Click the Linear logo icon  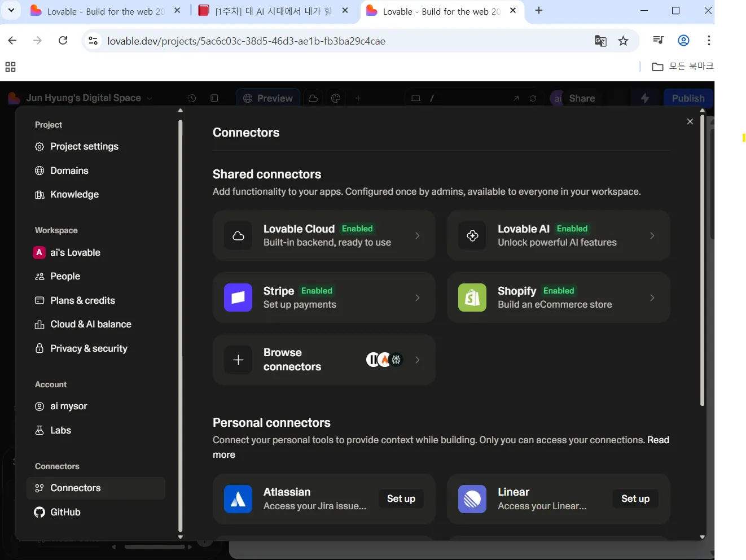472,499
